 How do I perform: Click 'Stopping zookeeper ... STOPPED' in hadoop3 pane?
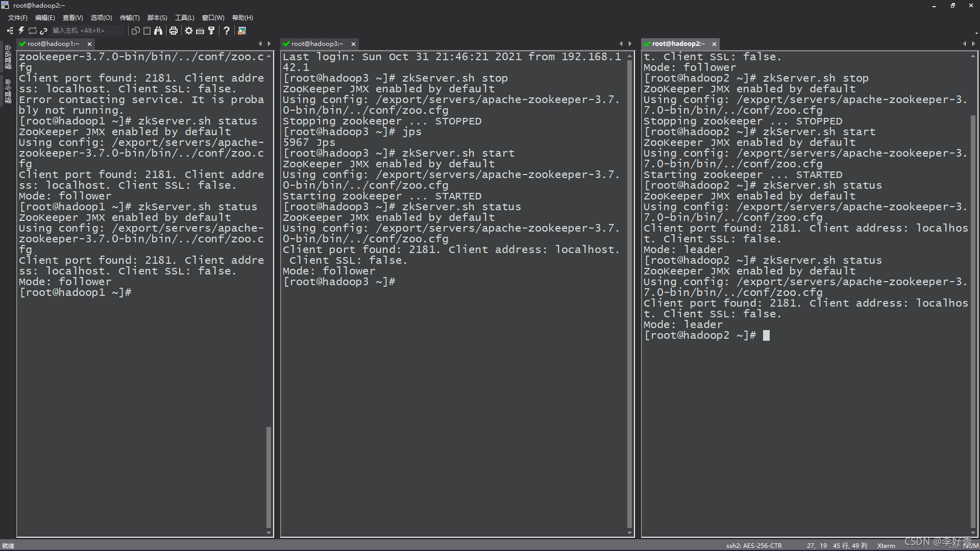[382, 121]
